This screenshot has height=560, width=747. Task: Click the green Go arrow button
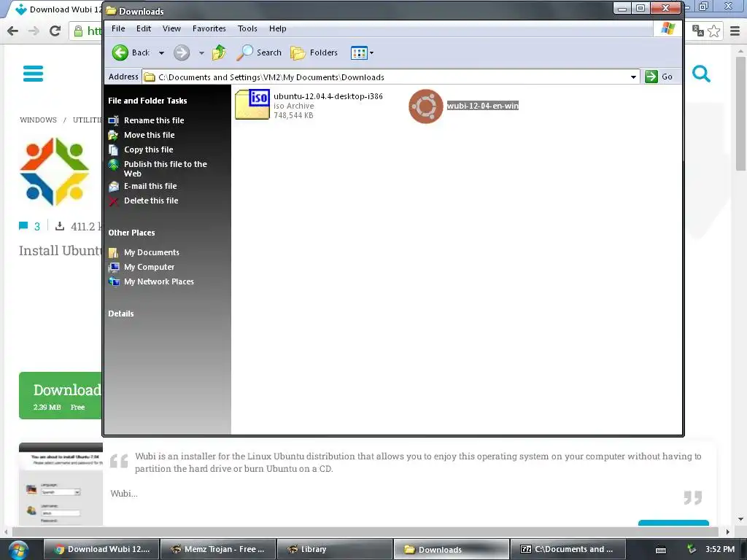pyautogui.click(x=651, y=77)
